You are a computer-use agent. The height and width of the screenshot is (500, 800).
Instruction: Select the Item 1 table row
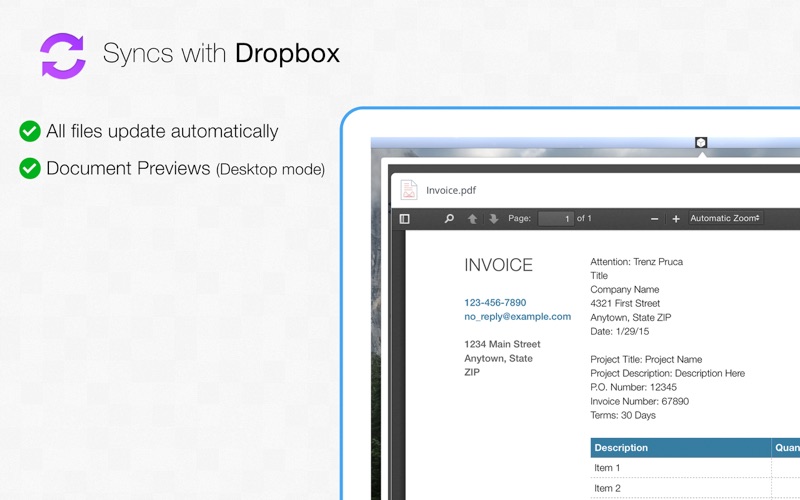(x=695, y=467)
